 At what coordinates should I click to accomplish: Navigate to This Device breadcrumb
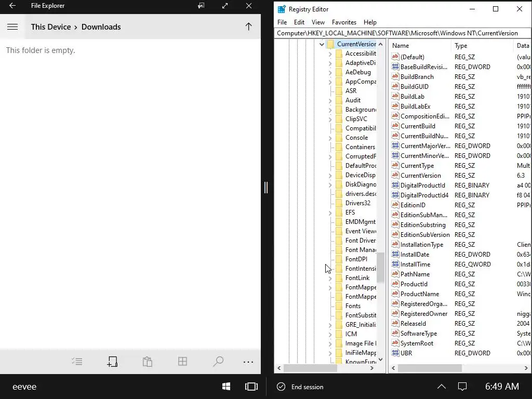tap(51, 27)
